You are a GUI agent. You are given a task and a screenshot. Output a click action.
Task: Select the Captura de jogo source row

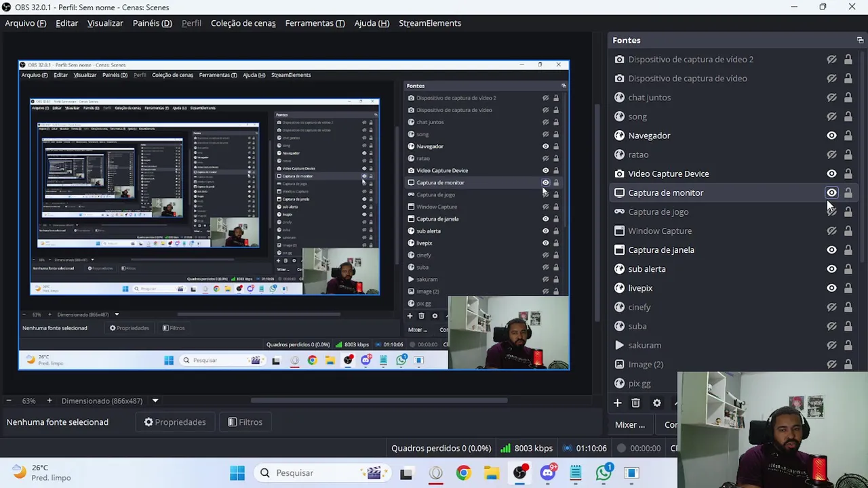[732, 212]
